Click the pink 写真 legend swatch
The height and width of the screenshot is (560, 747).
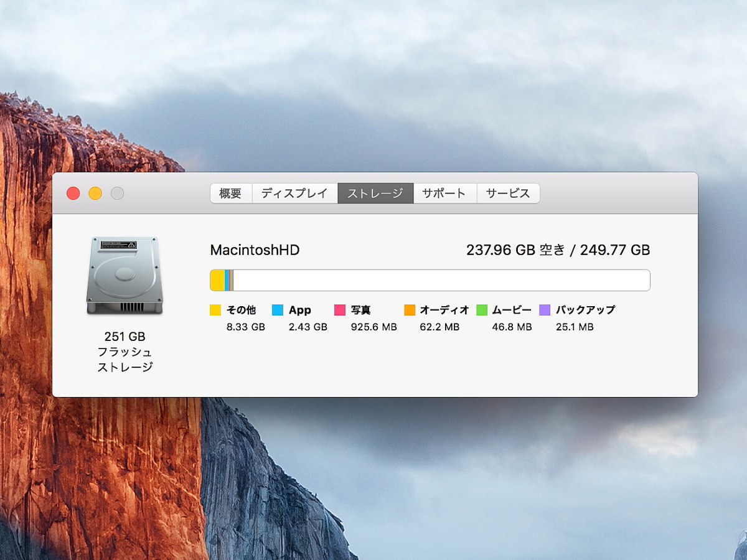click(340, 310)
